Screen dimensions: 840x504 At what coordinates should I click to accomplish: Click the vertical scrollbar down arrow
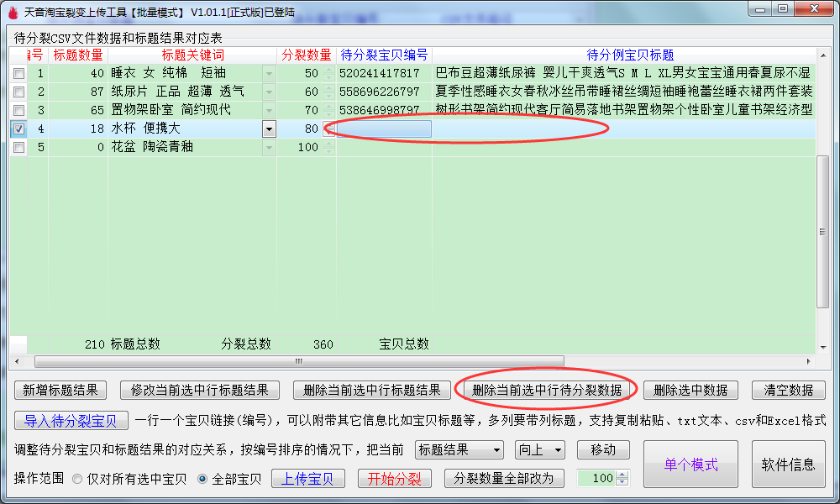823,348
